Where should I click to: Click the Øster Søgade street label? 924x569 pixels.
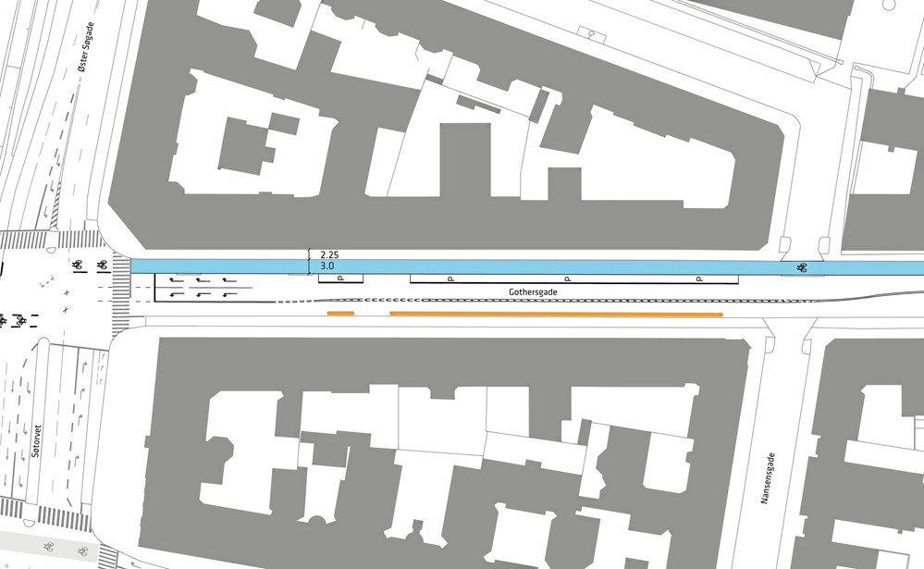coord(86,48)
